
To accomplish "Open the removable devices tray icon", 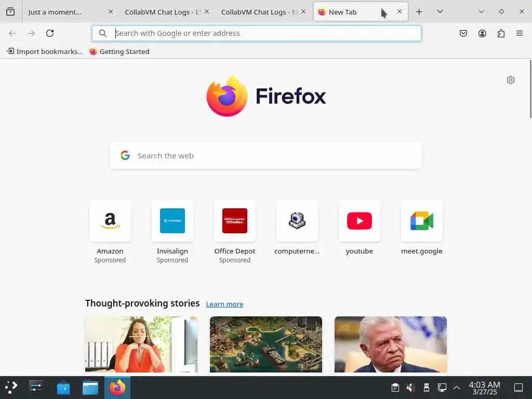I will 427,388.
